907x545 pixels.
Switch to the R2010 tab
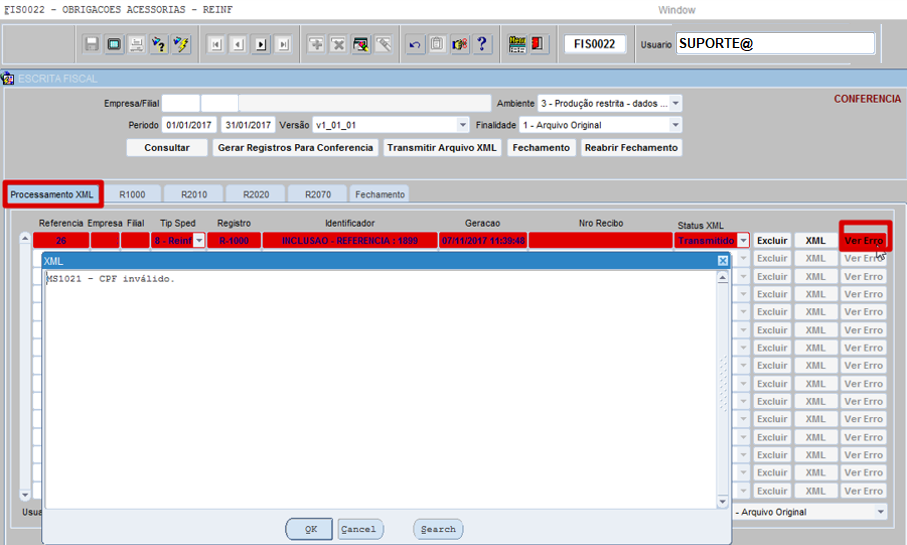click(194, 194)
